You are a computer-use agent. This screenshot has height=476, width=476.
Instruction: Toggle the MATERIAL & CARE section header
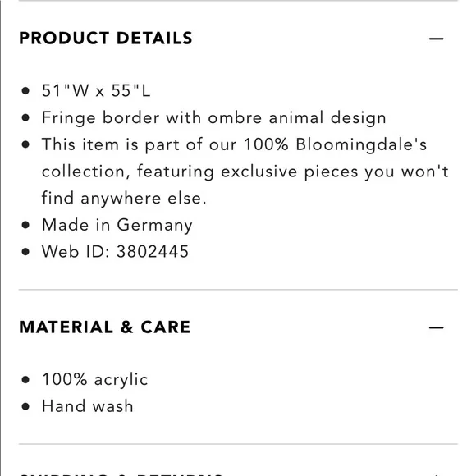click(105, 327)
